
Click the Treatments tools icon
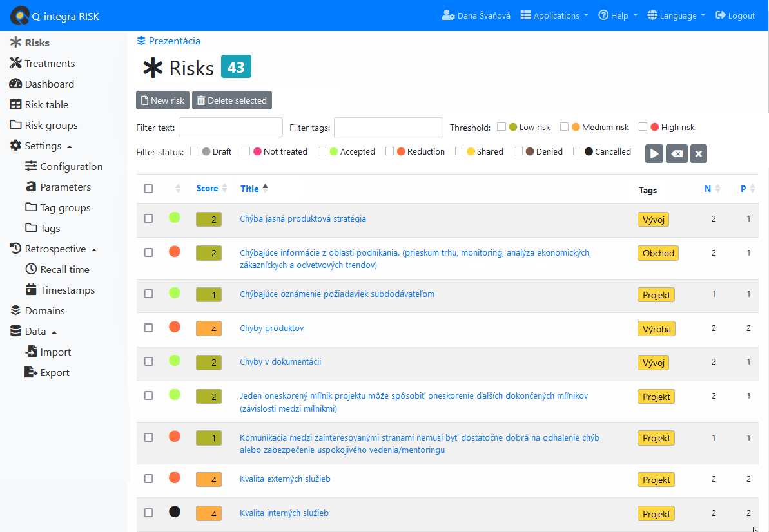click(15, 62)
